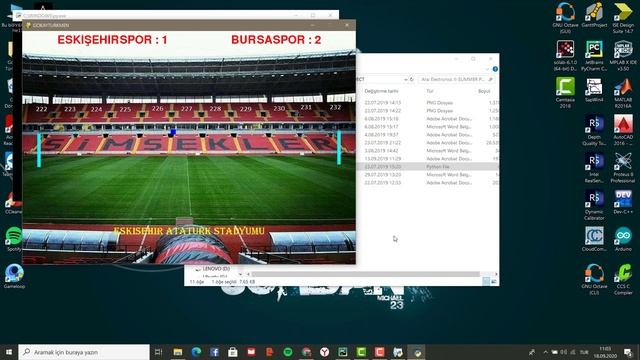Click Explorer search field 'Ara:'
Image resolution: width=640 pixels, height=360 pixels.
pos(456,79)
